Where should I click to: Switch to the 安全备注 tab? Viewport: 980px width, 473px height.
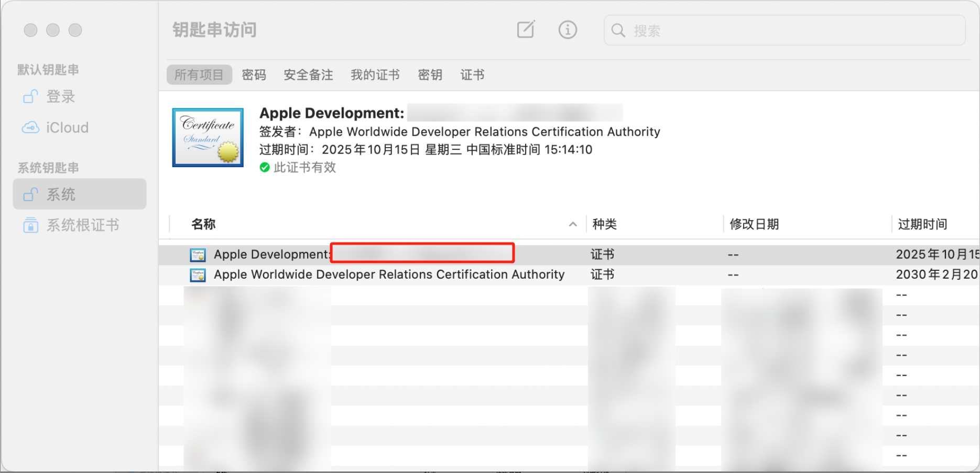308,75
